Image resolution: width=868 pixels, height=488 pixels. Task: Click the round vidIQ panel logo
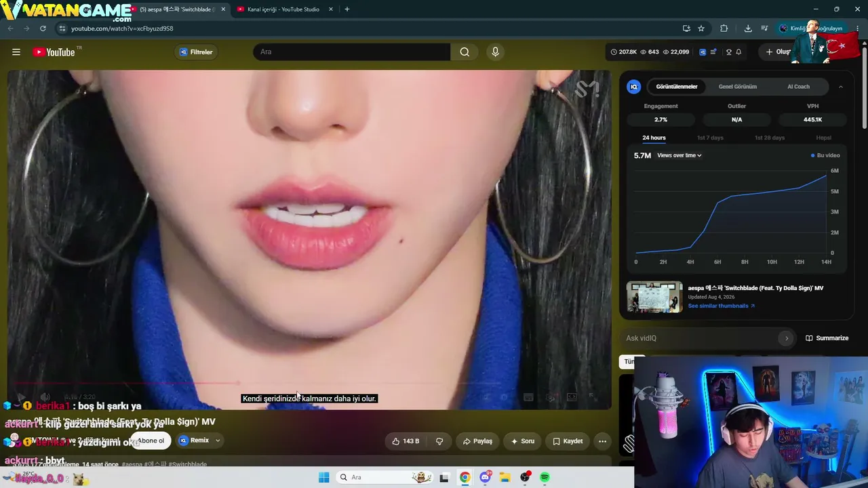634,87
